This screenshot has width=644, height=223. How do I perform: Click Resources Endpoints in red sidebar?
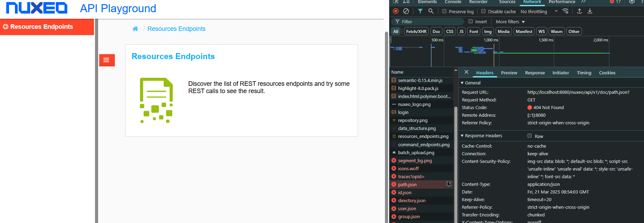pos(47,27)
